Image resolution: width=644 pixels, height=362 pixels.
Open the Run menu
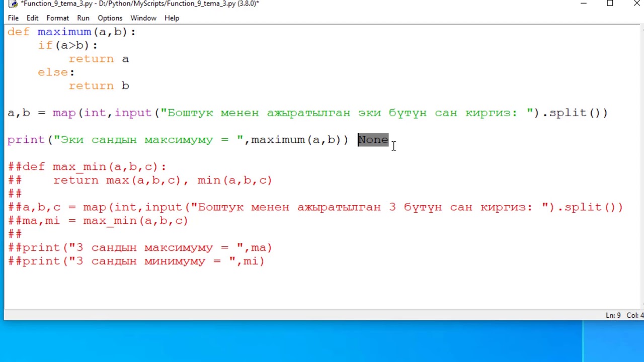coord(83,18)
